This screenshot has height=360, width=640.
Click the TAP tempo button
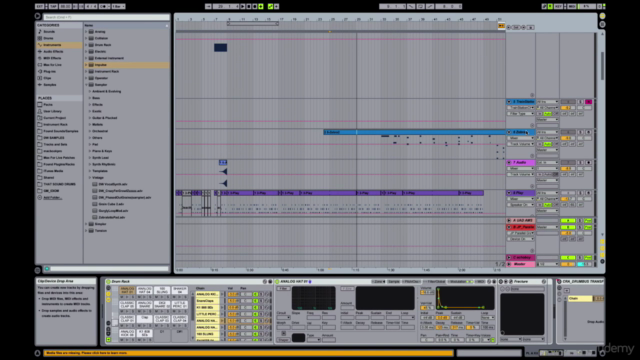53,7
